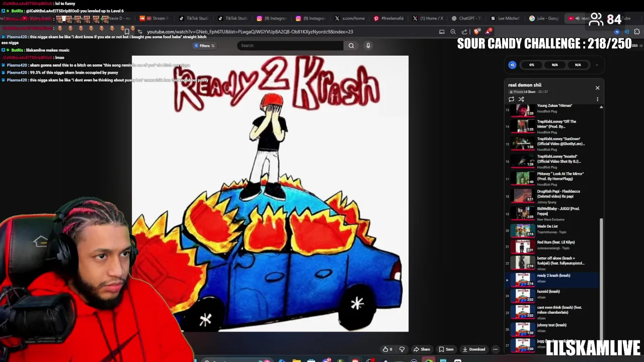
Task: Click the browser zoom magnifier icon
Action: point(453,32)
